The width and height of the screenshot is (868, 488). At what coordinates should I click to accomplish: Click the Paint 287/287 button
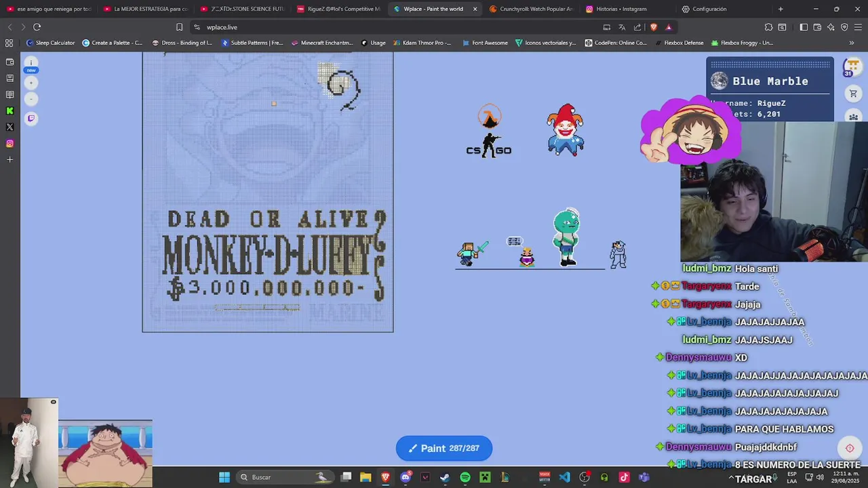(x=444, y=448)
